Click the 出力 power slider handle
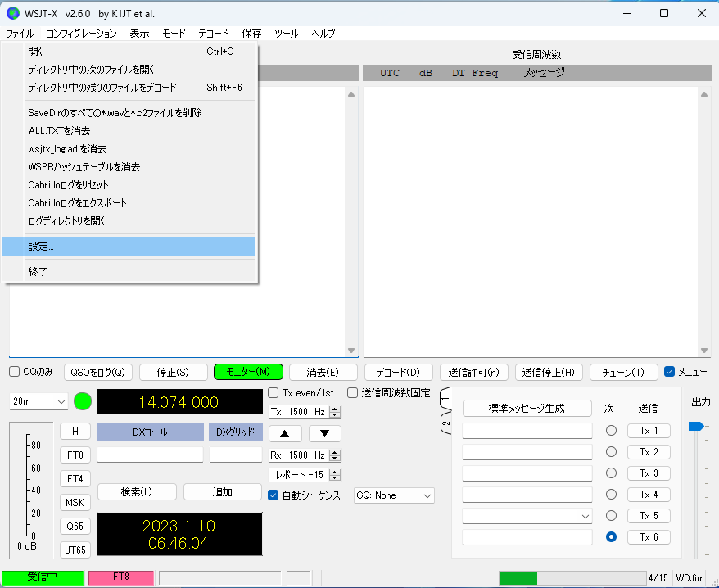Image resolution: width=719 pixels, height=588 pixels. pos(695,427)
